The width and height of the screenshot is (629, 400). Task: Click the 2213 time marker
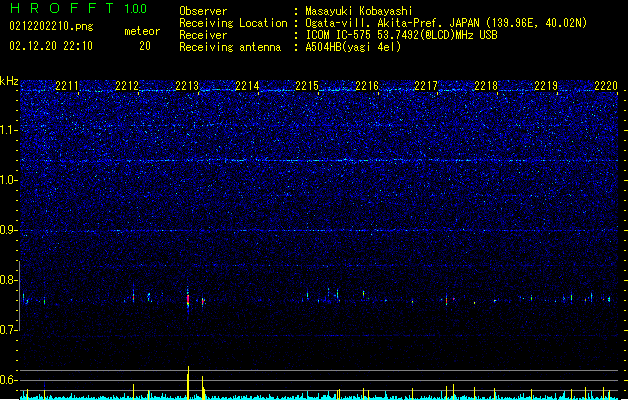point(187,86)
